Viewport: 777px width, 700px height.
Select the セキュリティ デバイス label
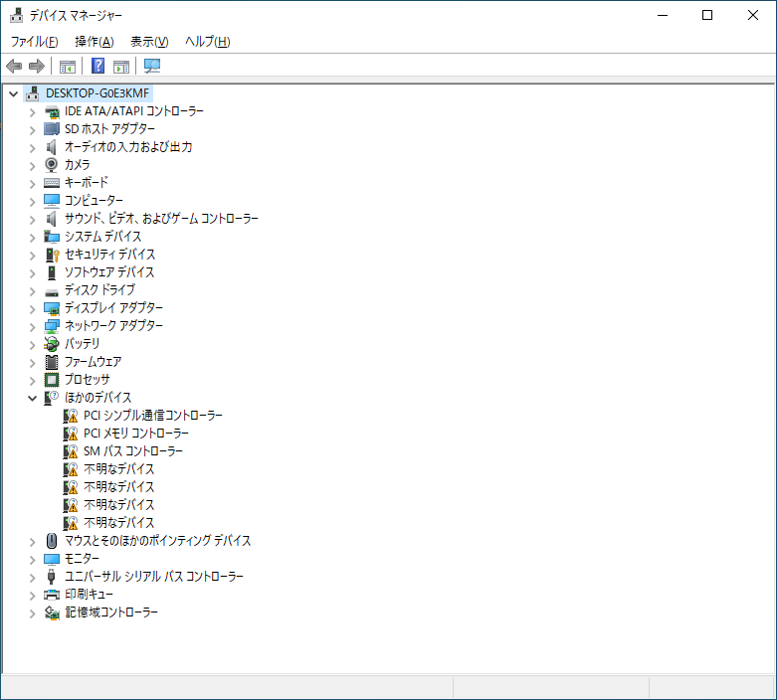(x=110, y=255)
